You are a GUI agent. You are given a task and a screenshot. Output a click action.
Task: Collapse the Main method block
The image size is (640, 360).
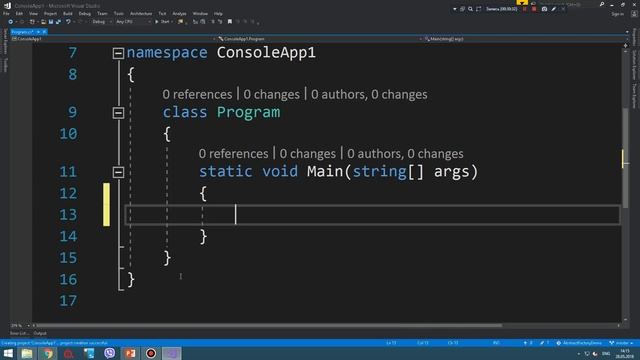click(x=118, y=172)
